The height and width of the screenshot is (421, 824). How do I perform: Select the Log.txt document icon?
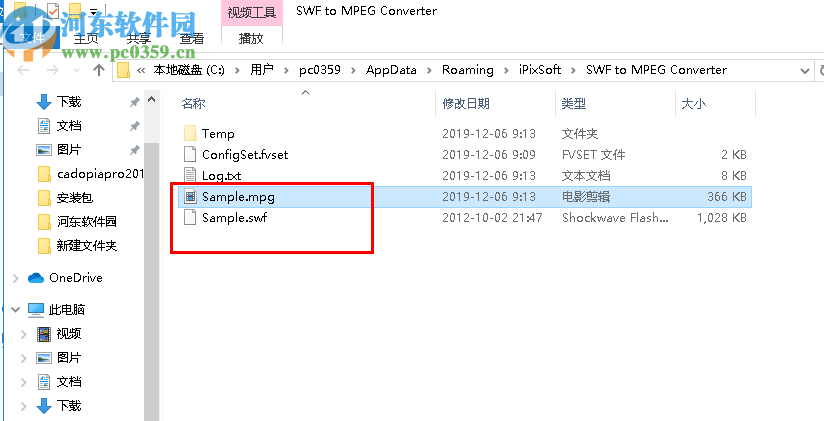(190, 175)
